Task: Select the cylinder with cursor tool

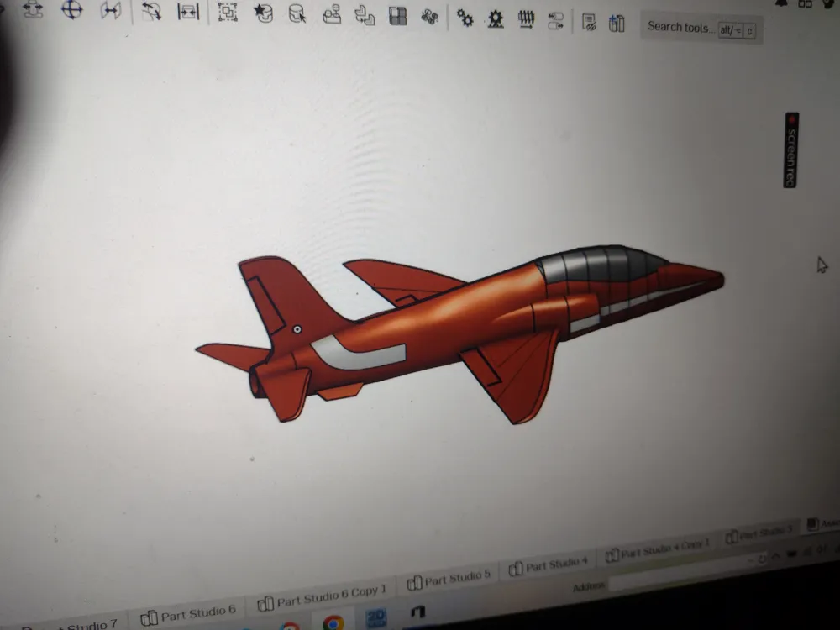Action: pyautogui.click(x=297, y=14)
